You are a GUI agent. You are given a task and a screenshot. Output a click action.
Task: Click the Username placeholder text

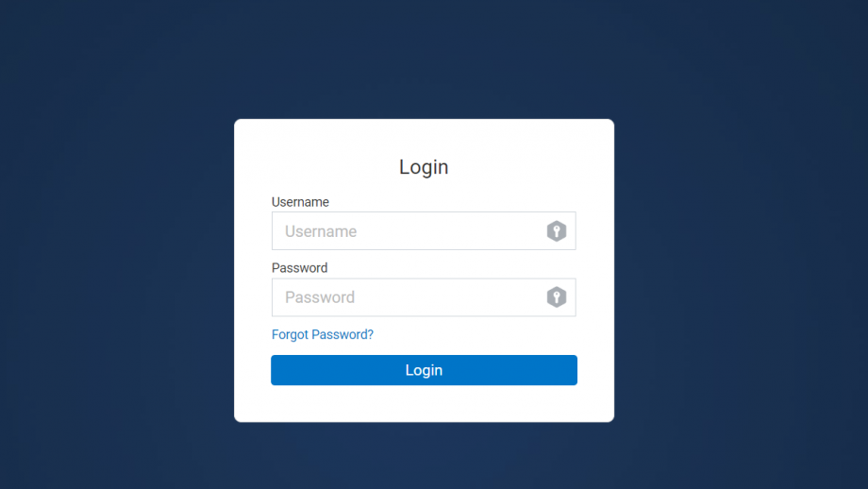coord(321,231)
